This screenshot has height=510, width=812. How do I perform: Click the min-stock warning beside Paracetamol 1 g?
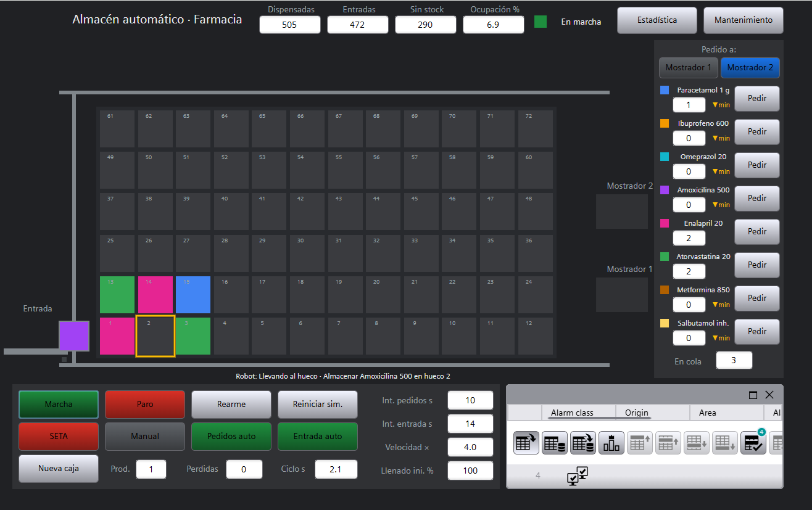click(721, 105)
